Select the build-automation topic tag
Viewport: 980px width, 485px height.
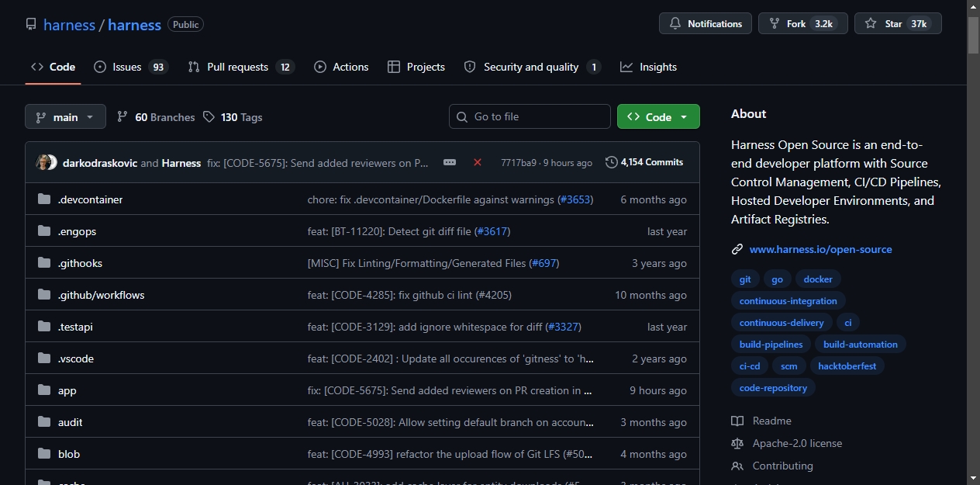click(x=861, y=345)
